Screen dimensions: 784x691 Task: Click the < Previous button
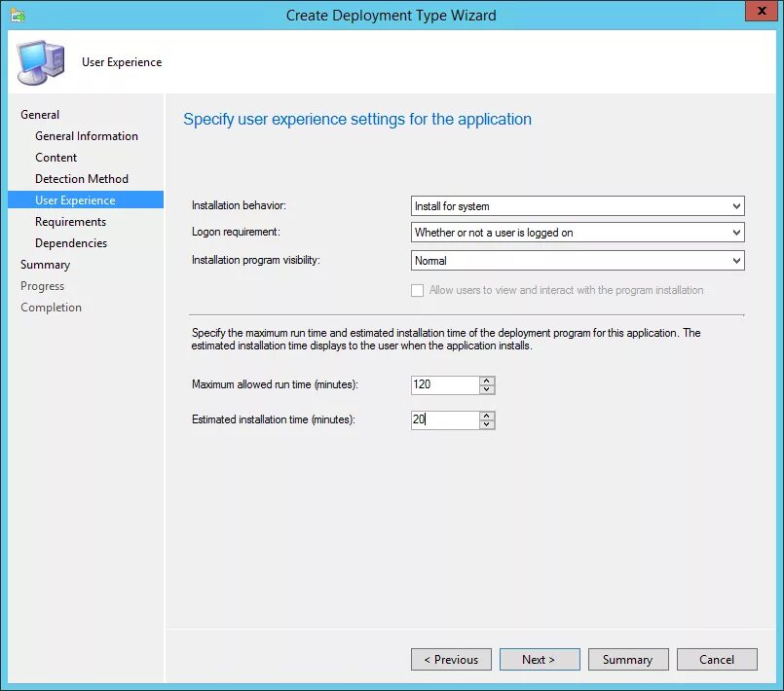[x=451, y=660]
